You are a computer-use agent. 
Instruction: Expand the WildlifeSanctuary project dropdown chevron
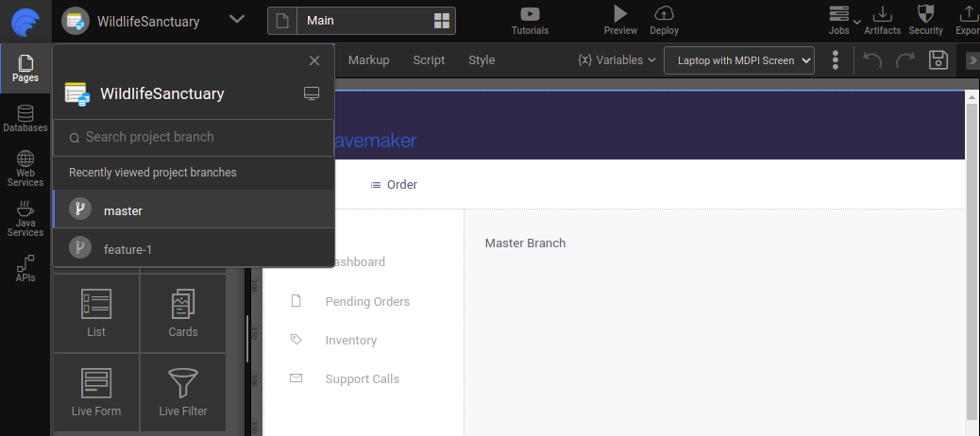tap(237, 20)
